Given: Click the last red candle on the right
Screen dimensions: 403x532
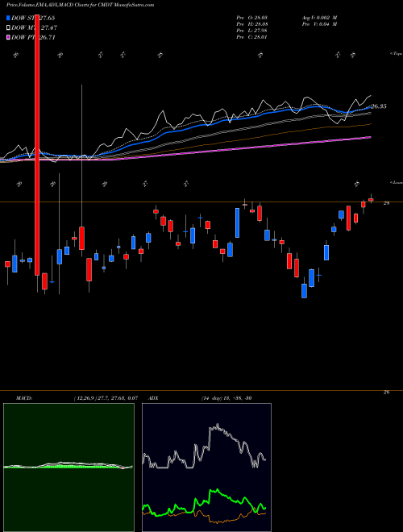Looking at the screenshot, I should tap(371, 200).
